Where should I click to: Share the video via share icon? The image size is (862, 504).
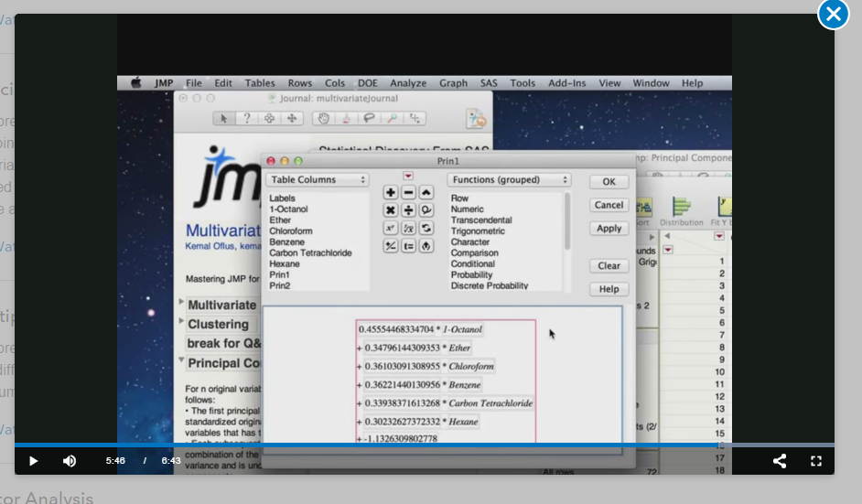pyautogui.click(x=780, y=461)
